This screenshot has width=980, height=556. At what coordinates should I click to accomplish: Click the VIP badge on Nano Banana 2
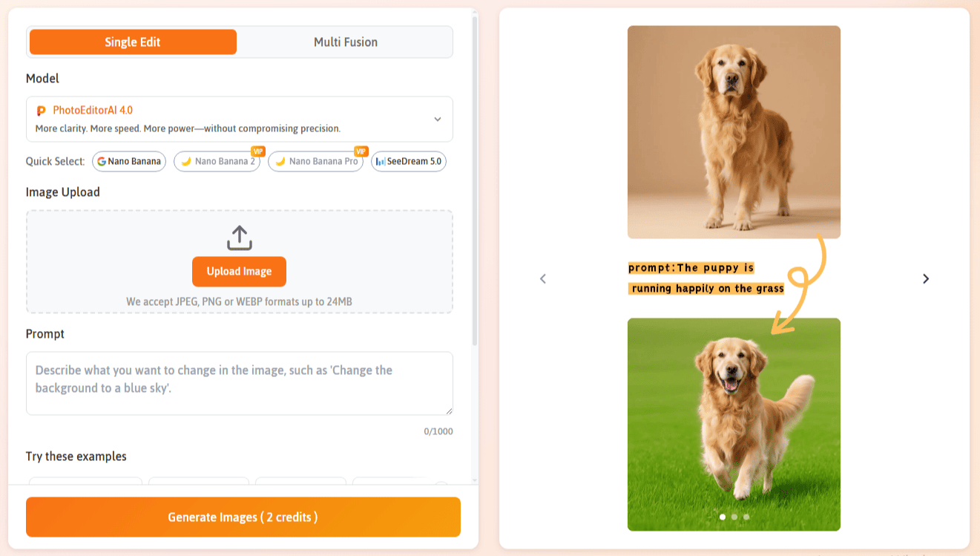tap(258, 151)
